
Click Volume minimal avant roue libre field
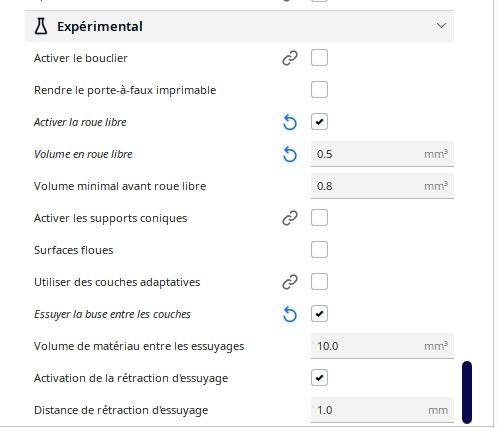(x=382, y=186)
